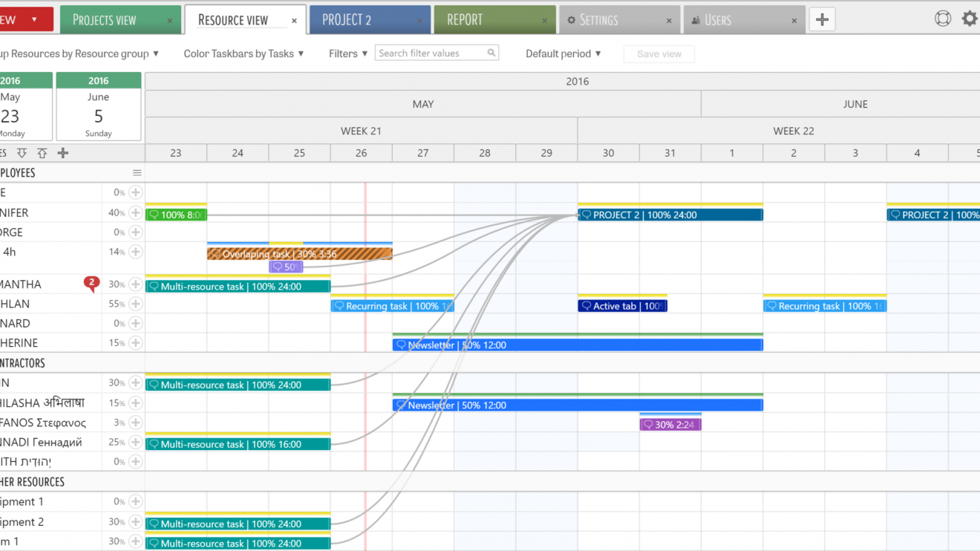Open the Filters dropdown
The height and width of the screenshot is (551, 980).
348,53
